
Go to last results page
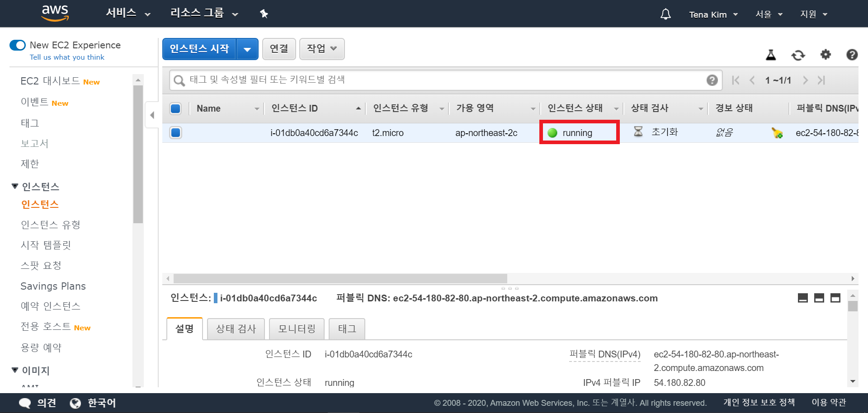[x=821, y=80]
